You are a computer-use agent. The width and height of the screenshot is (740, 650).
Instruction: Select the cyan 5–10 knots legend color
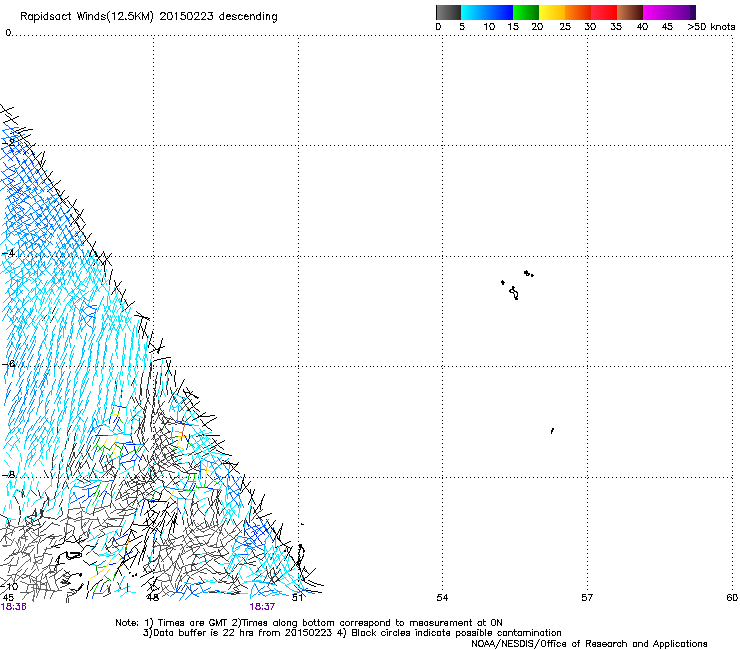coord(474,12)
